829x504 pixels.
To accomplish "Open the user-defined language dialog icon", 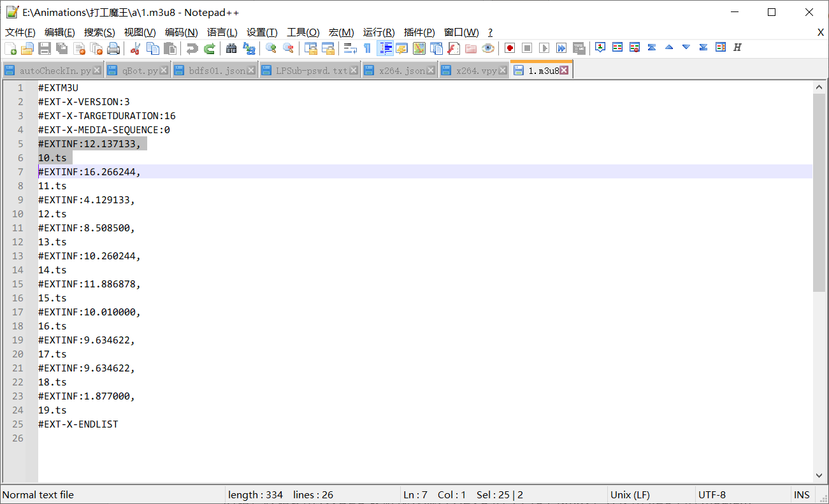I will pos(401,48).
